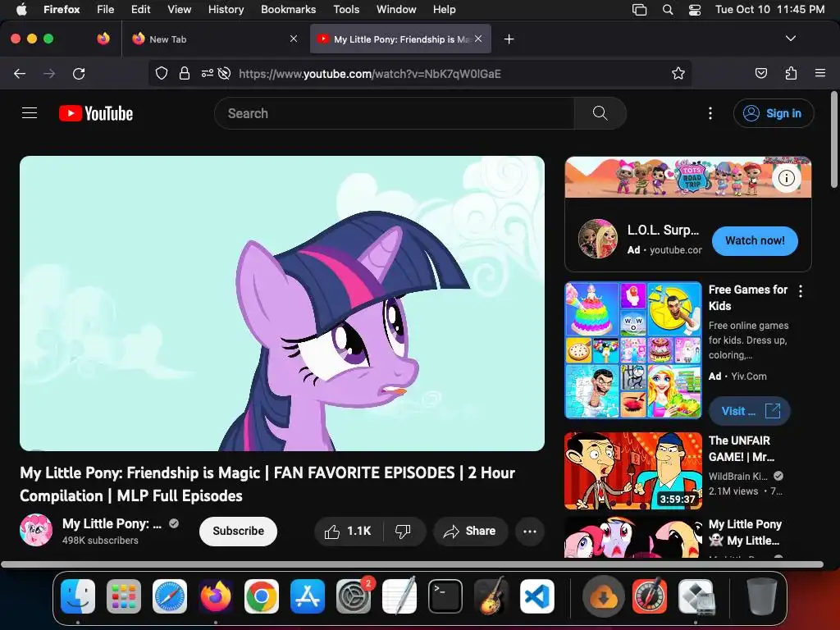This screenshot has height=630, width=840.
Task: Open the Free Games for Kids thumbnail
Action: pyautogui.click(x=633, y=349)
